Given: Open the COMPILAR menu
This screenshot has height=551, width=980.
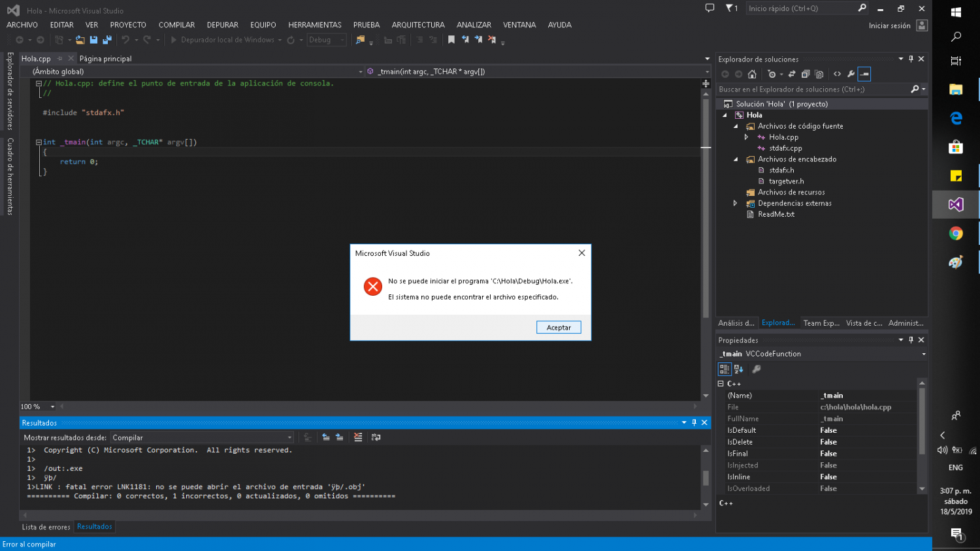Looking at the screenshot, I should tap(176, 25).
